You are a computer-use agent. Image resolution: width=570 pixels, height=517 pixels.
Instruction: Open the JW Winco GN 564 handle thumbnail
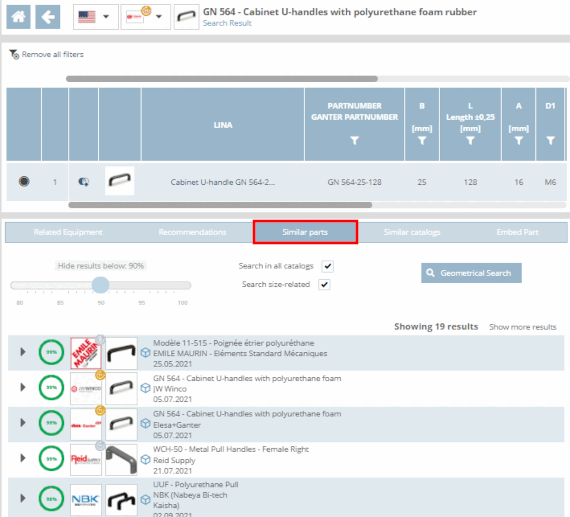click(121, 388)
